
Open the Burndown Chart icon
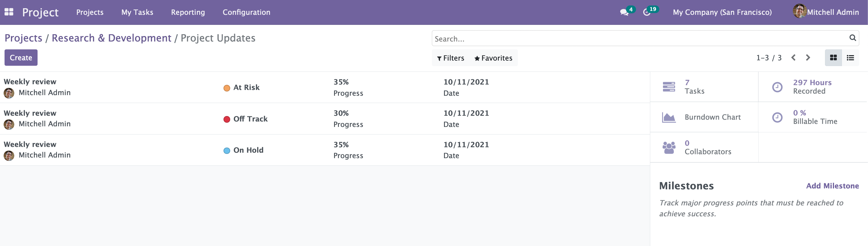(668, 117)
